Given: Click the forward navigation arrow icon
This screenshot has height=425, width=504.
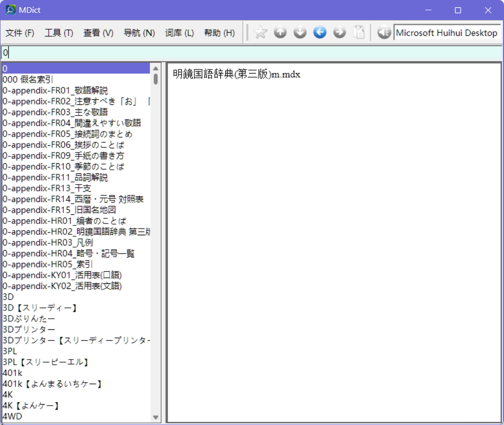Looking at the screenshot, I should point(339,32).
